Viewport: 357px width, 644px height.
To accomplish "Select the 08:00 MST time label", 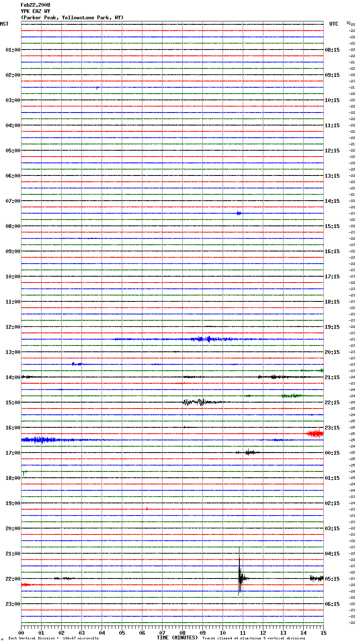I will (x=13, y=226).
